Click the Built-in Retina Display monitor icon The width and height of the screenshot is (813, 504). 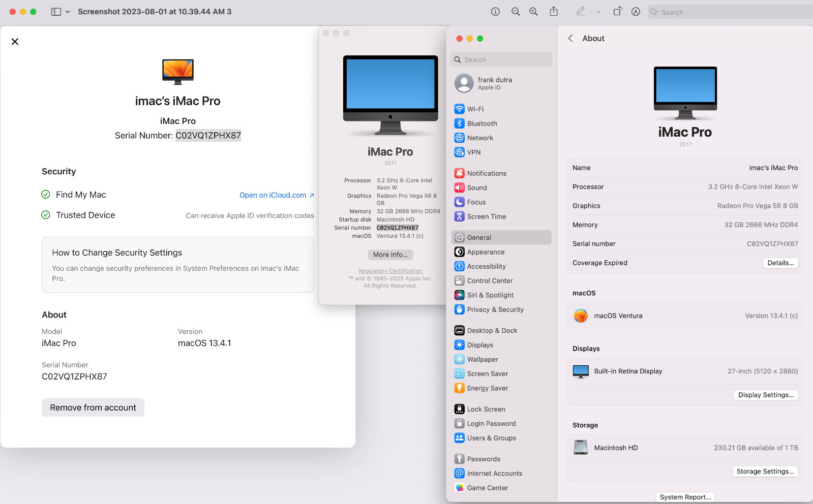tap(581, 371)
